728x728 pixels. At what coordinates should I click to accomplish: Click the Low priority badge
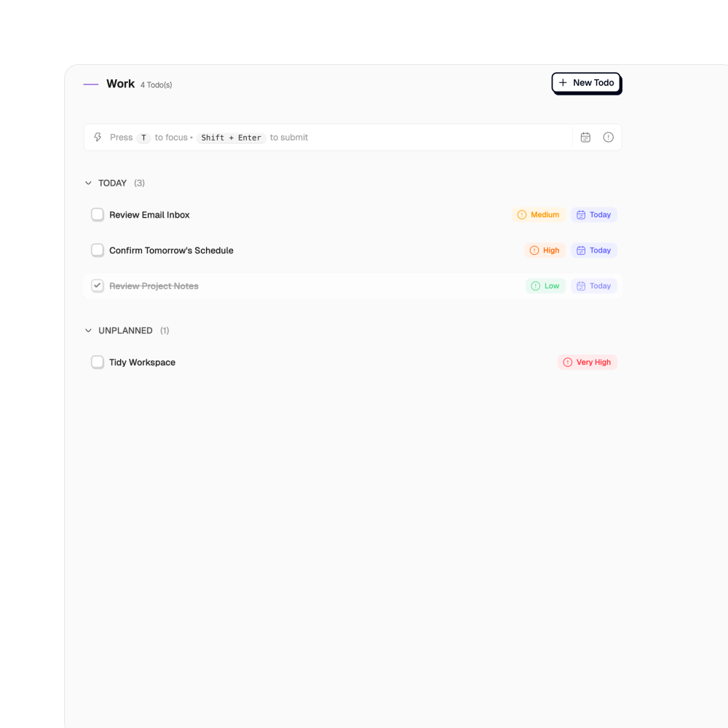tap(545, 286)
